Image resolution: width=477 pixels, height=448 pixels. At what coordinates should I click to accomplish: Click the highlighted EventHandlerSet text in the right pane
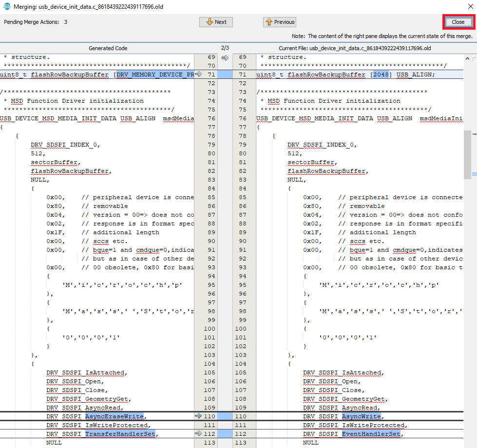click(x=371, y=434)
